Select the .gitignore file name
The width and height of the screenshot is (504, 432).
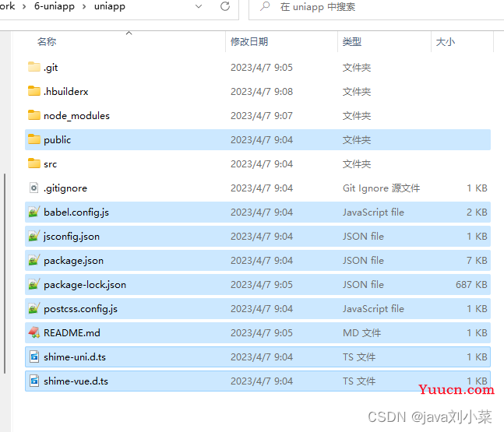(65, 188)
